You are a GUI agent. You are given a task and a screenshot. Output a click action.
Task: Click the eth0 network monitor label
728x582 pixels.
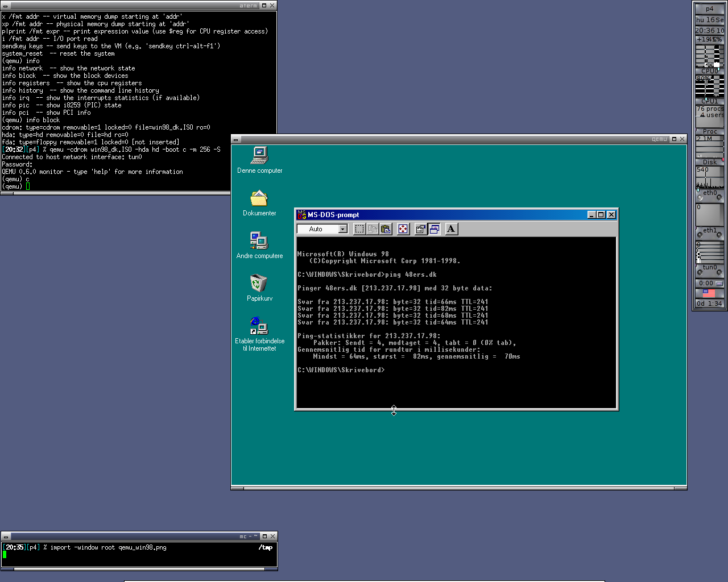[x=710, y=193]
